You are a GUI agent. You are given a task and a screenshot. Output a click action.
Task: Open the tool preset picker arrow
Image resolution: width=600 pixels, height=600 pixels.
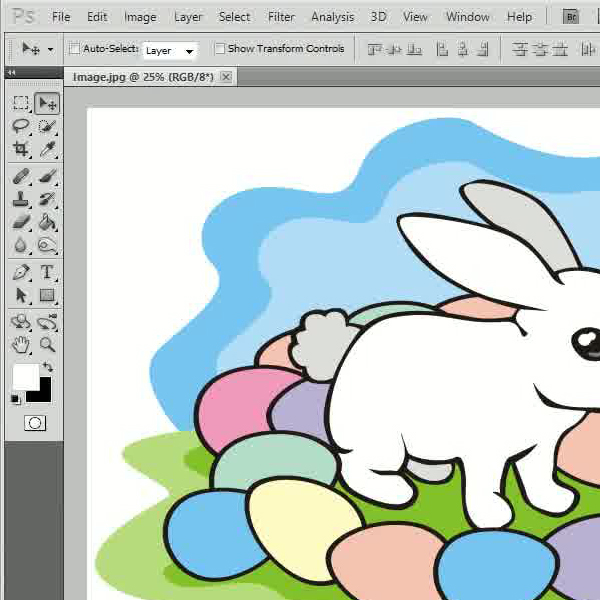tap(51, 49)
